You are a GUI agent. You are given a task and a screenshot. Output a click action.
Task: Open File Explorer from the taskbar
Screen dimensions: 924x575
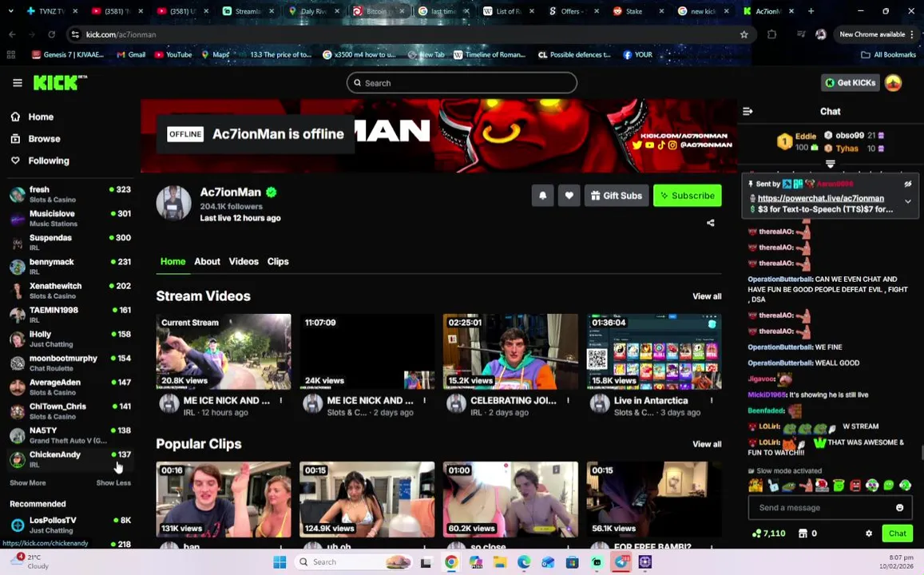tap(500, 562)
